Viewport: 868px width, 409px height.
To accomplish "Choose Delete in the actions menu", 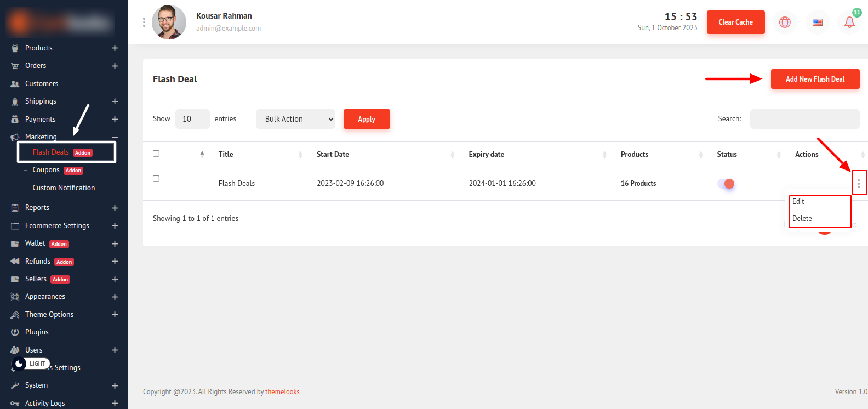I will pyautogui.click(x=802, y=219).
